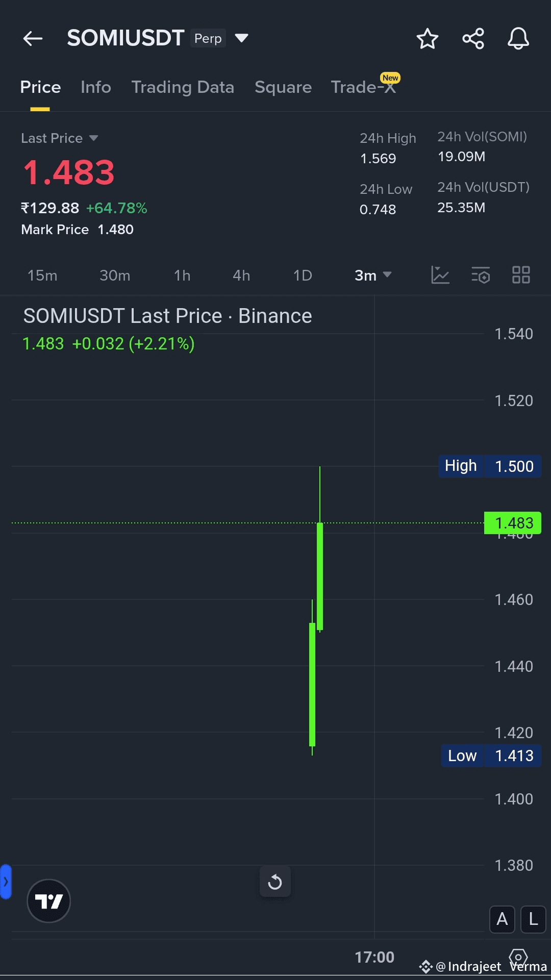This screenshot has height=980, width=551.
Task: Switch to the Trading Data tab
Action: [183, 87]
